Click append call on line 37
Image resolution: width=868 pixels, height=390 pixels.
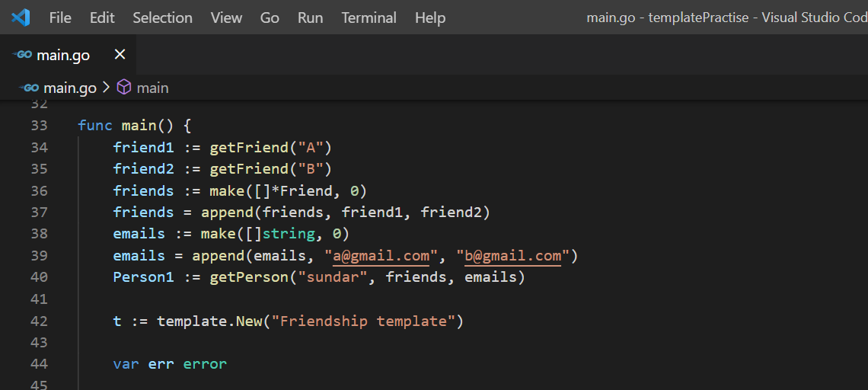[x=227, y=213]
